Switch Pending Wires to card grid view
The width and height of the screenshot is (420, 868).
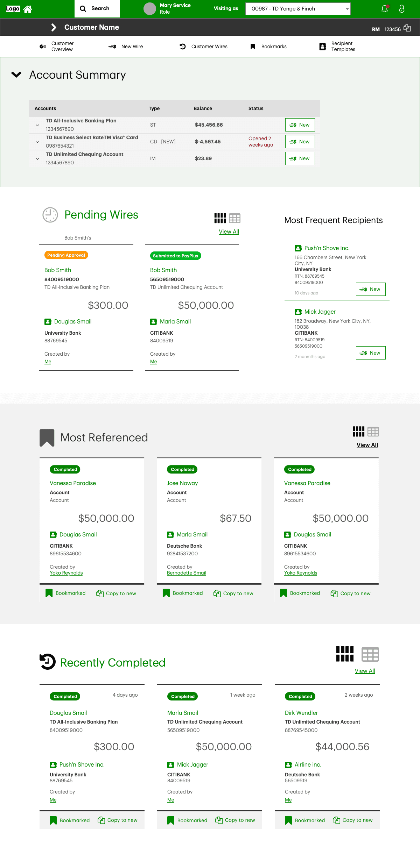tap(220, 218)
